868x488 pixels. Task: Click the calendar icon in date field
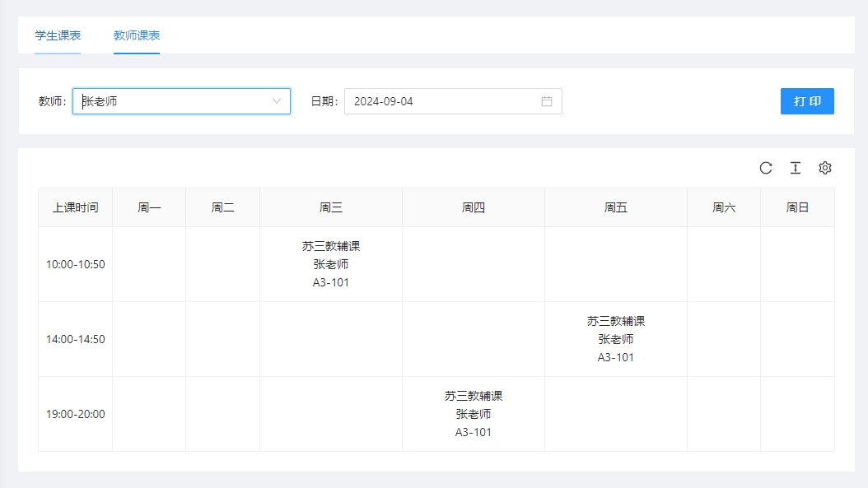[547, 101]
